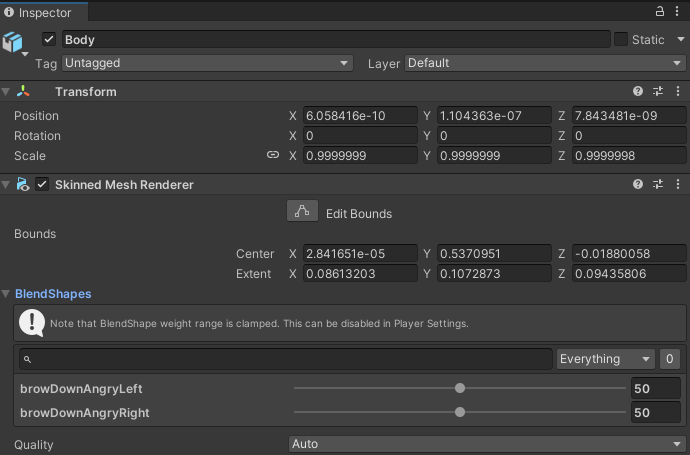
Task: Click the Body name input field
Action: 336,39
